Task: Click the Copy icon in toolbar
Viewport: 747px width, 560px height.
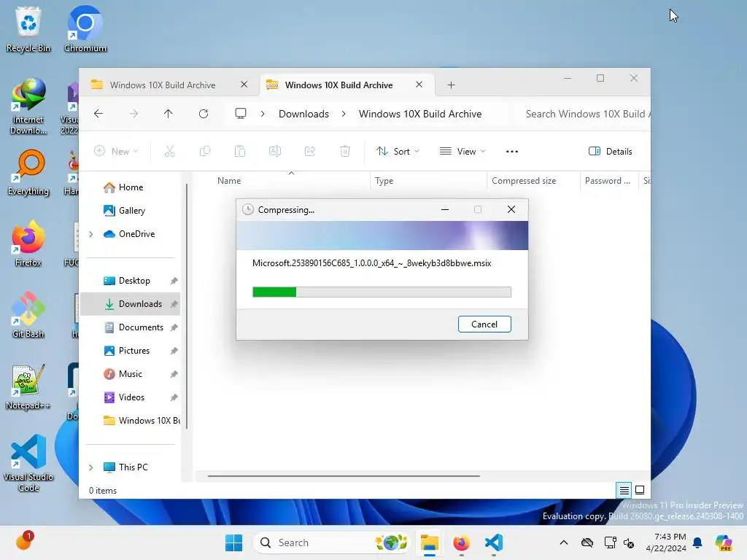Action: (x=205, y=152)
